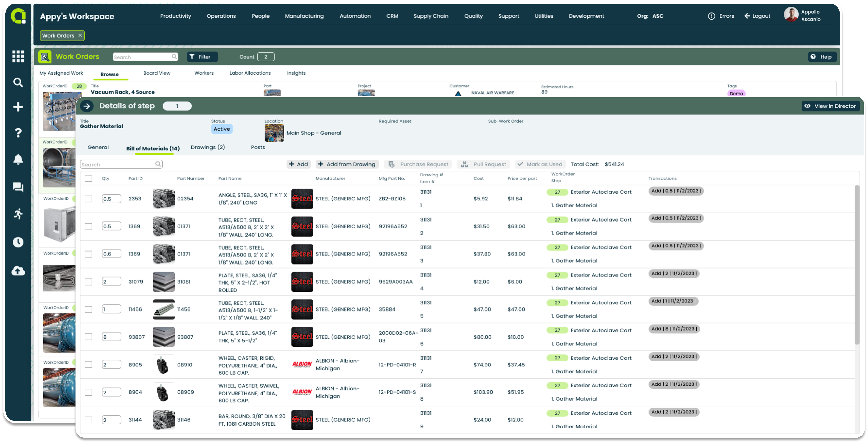Click the running person activity icon

[x=18, y=214]
